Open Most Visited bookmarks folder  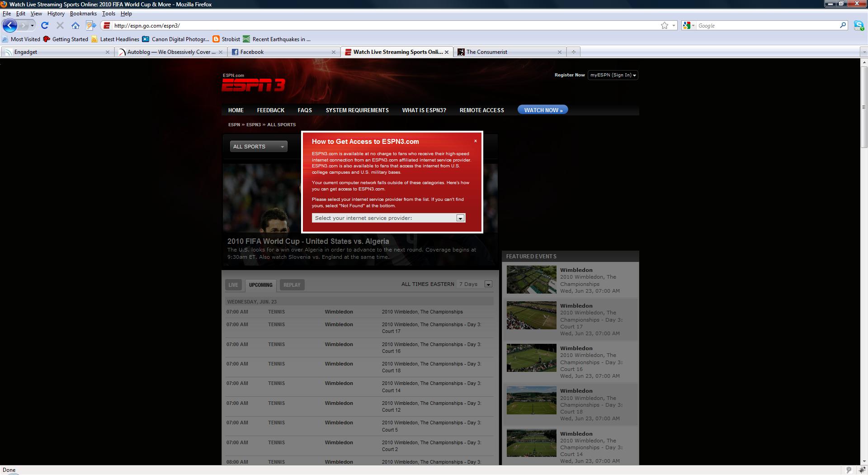[21, 39]
